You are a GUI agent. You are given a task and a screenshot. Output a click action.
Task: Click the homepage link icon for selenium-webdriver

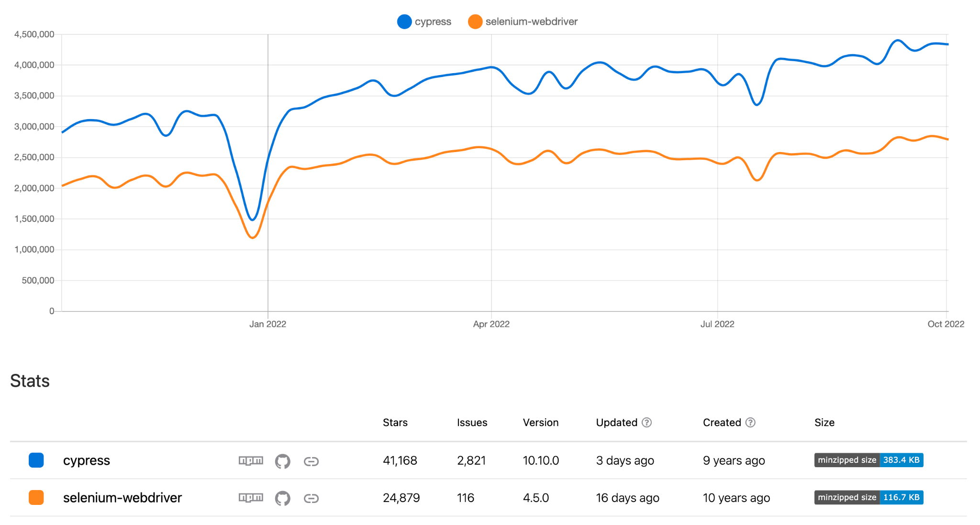[311, 499]
